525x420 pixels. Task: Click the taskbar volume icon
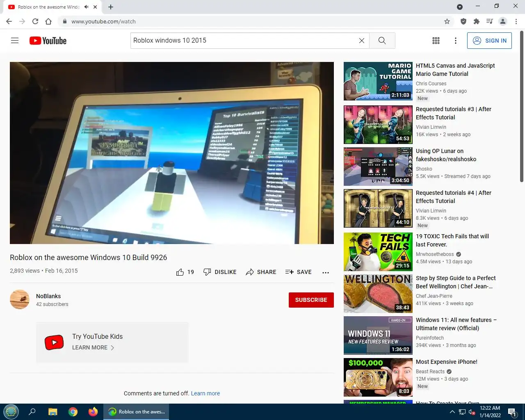(472, 412)
